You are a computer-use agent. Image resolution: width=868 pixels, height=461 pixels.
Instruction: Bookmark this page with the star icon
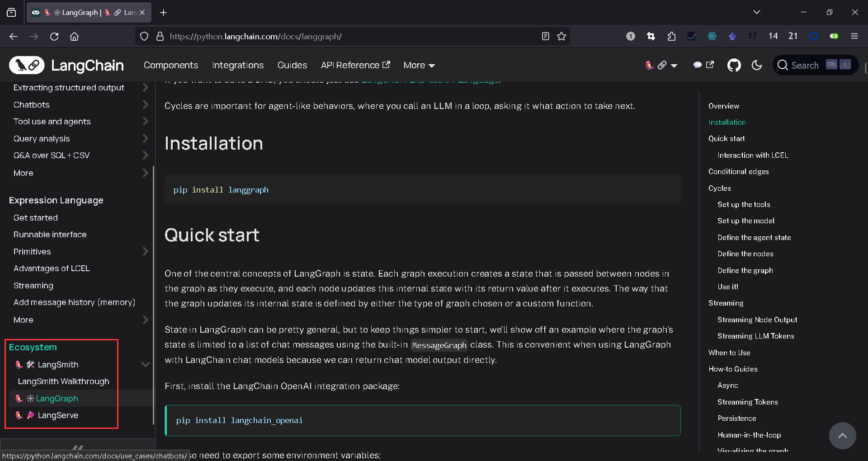point(561,37)
